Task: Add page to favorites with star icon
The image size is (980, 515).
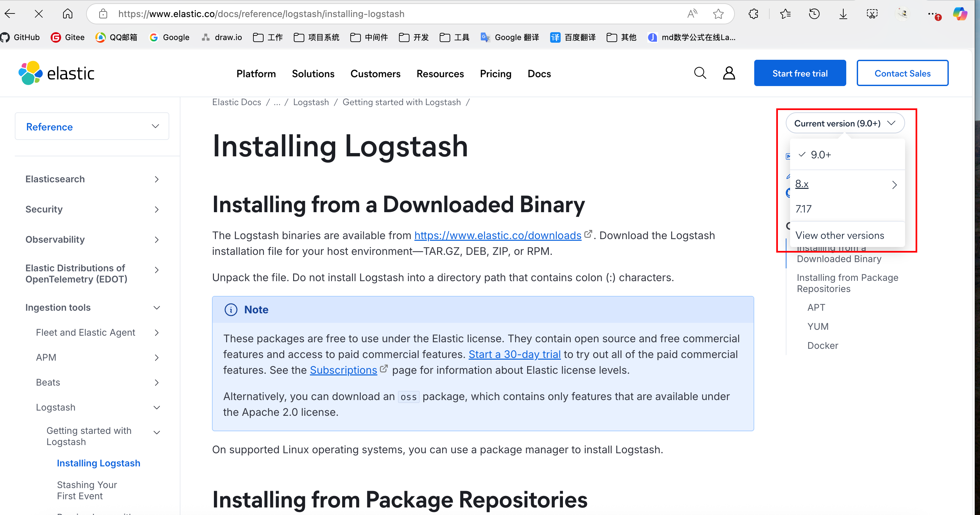Action: coord(718,14)
